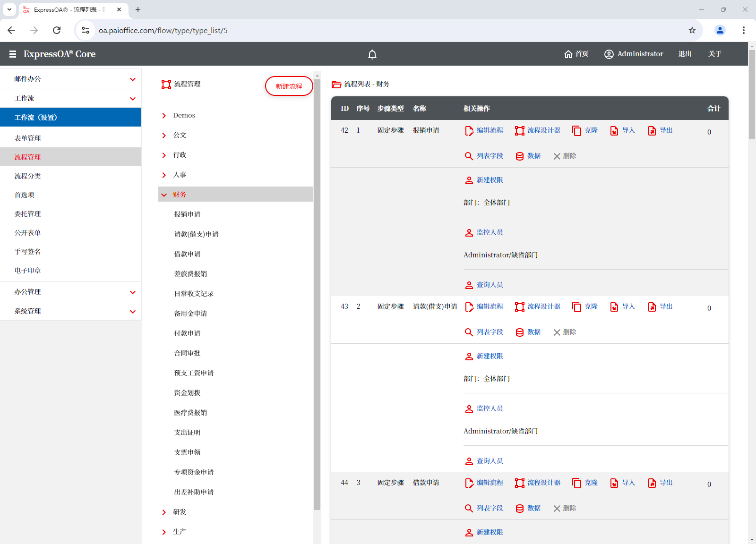The width and height of the screenshot is (756, 544).
Task: Click 克隆 copy icon for 报销申请 row
Action: (576, 131)
